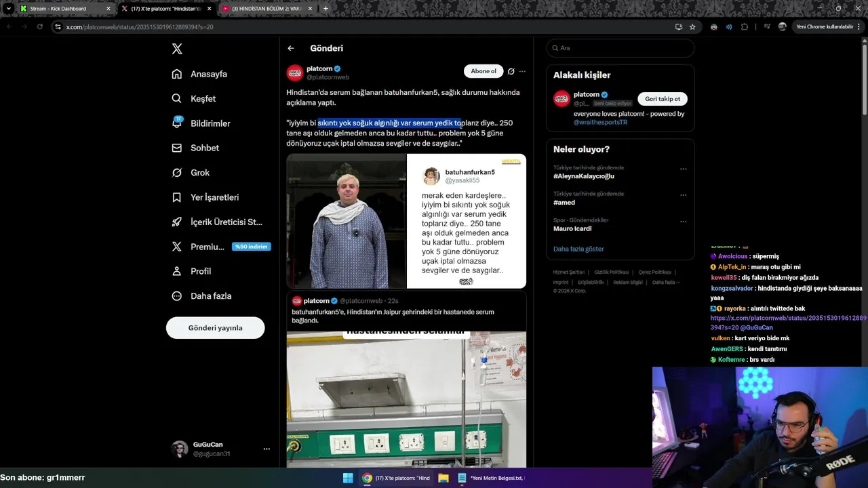Open GuGuCan account switcher menu
Viewport: 868px width, 488px height.
[267, 449]
